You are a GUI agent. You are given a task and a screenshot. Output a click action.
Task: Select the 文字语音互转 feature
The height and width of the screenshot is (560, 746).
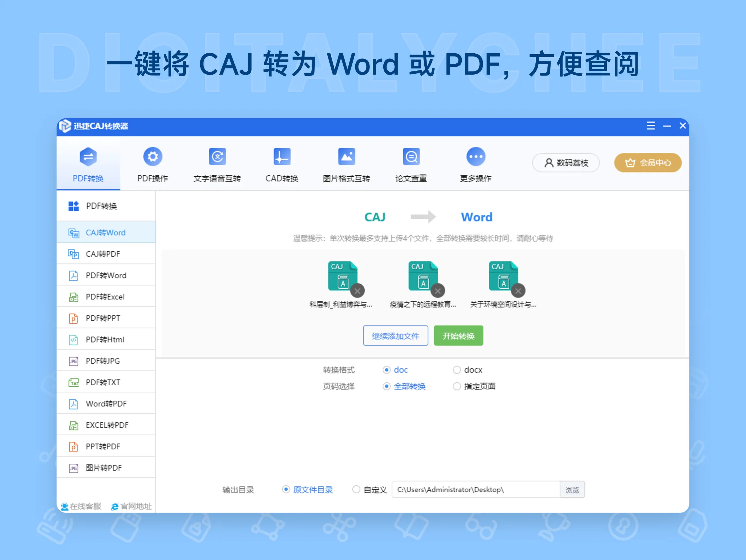(218, 165)
